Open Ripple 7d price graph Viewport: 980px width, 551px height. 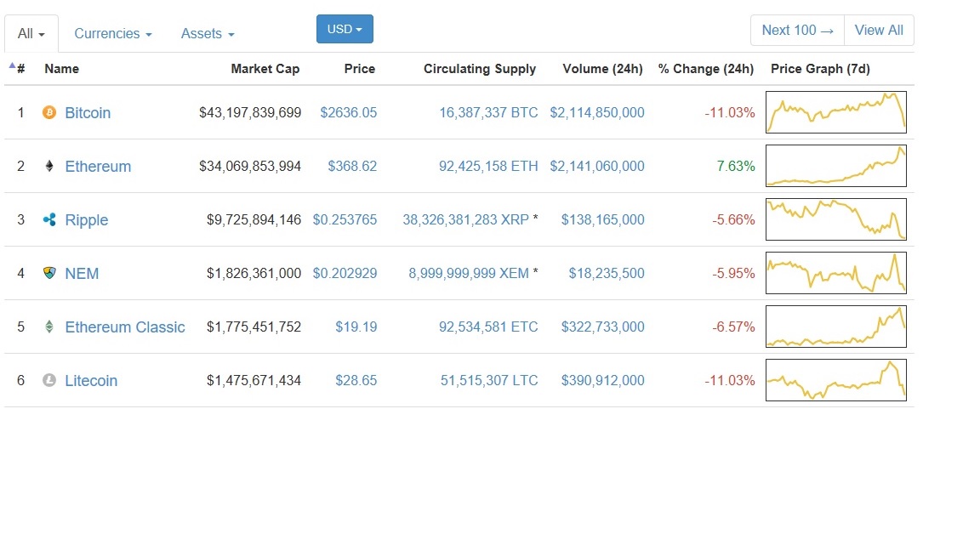[836, 219]
